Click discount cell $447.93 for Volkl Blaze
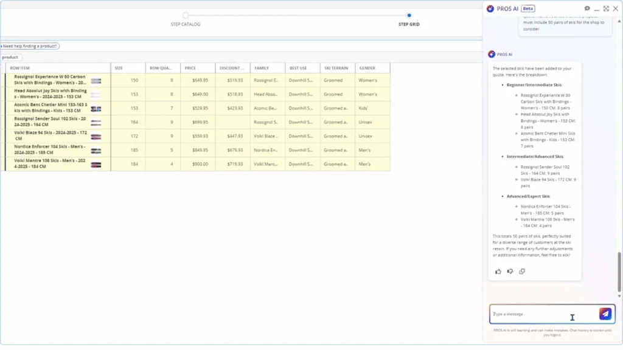 [x=233, y=136]
